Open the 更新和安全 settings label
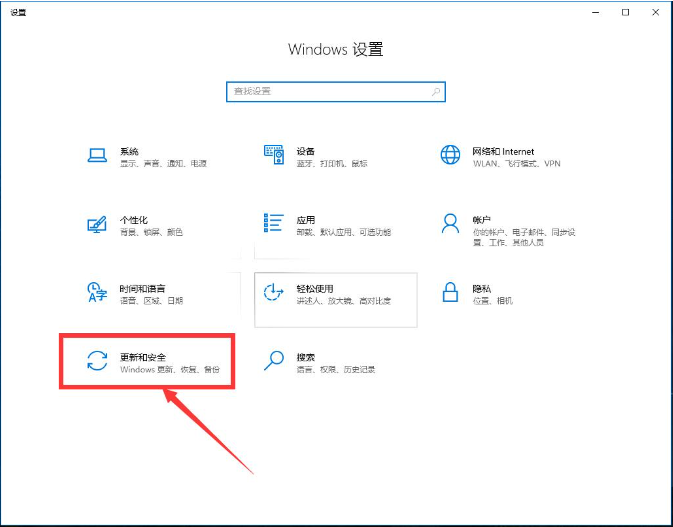673x527 pixels. click(x=142, y=356)
